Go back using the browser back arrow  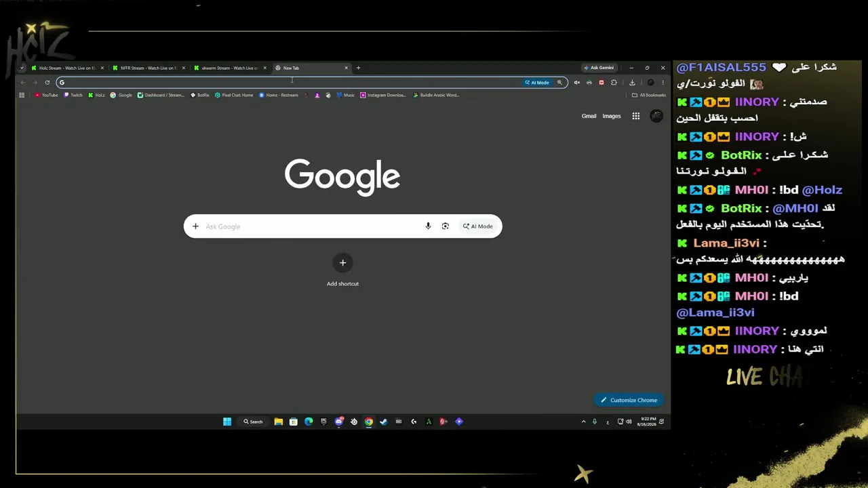22,83
